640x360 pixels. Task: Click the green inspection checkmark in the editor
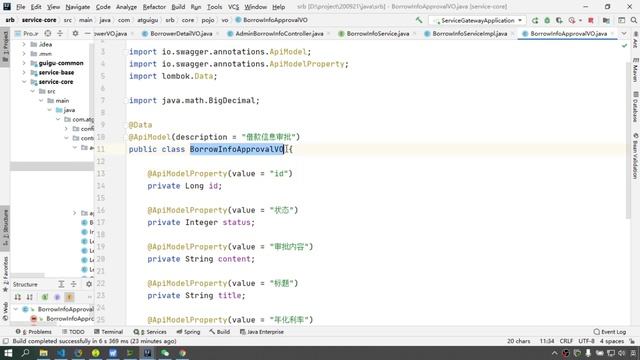pyautogui.click(x=624, y=46)
